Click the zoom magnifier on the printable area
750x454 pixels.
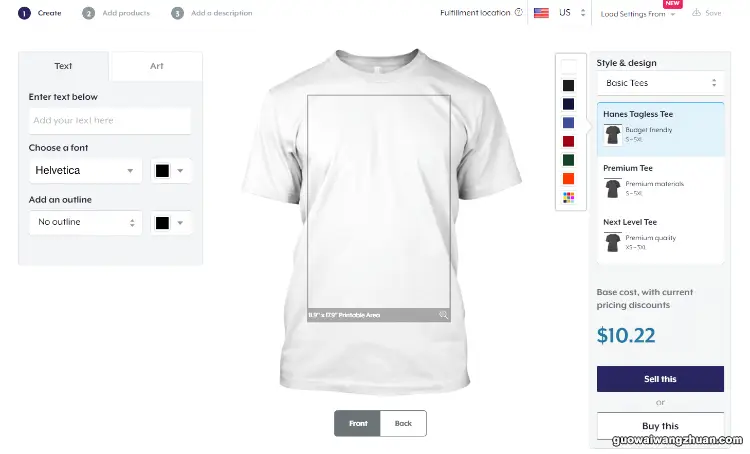(x=443, y=315)
